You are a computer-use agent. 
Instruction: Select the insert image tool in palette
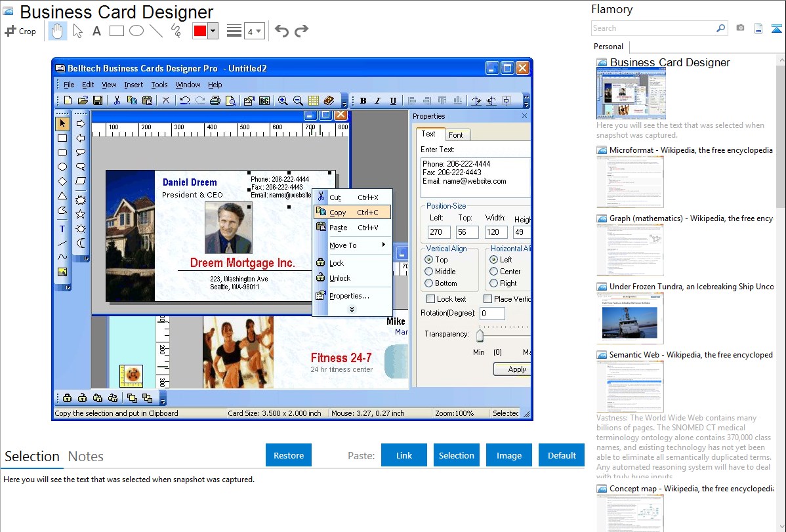(62, 272)
